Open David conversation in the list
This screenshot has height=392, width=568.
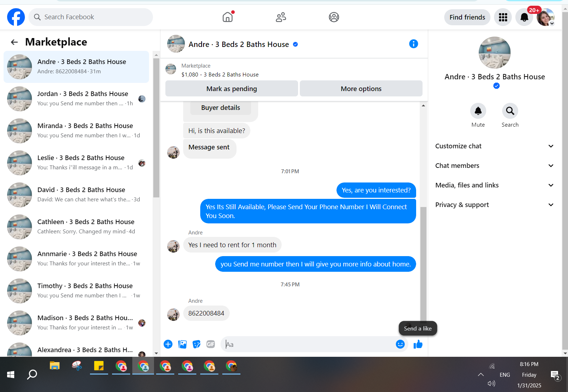pyautogui.click(x=76, y=195)
